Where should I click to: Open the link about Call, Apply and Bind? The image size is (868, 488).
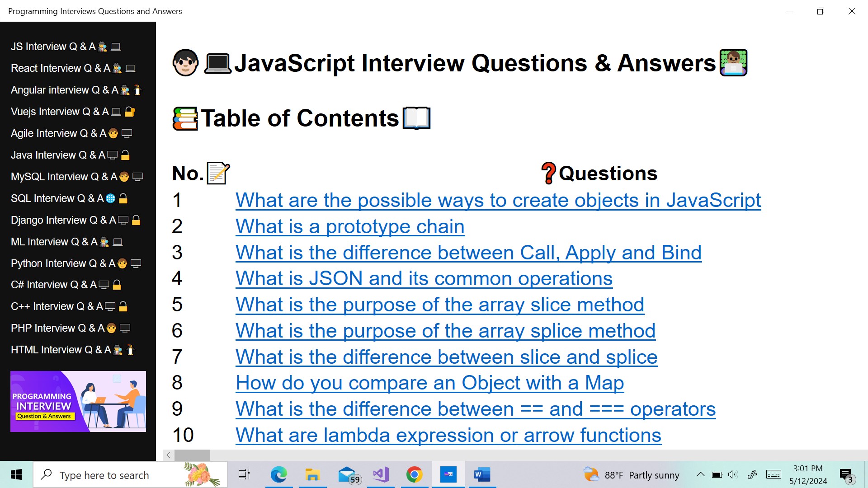(x=468, y=253)
